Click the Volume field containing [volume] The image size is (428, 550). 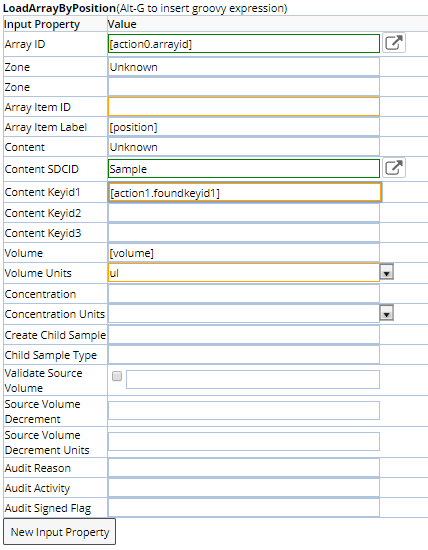(244, 253)
